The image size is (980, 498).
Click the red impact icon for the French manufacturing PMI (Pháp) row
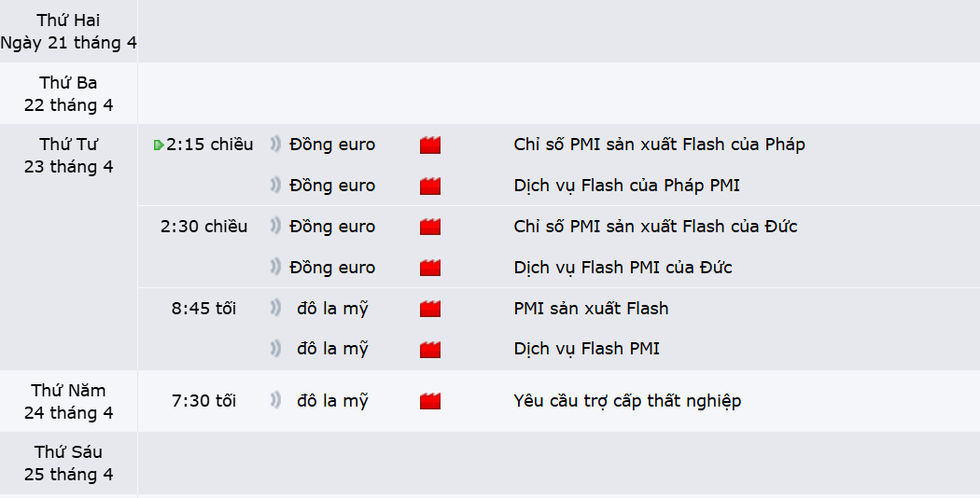pyautogui.click(x=430, y=145)
